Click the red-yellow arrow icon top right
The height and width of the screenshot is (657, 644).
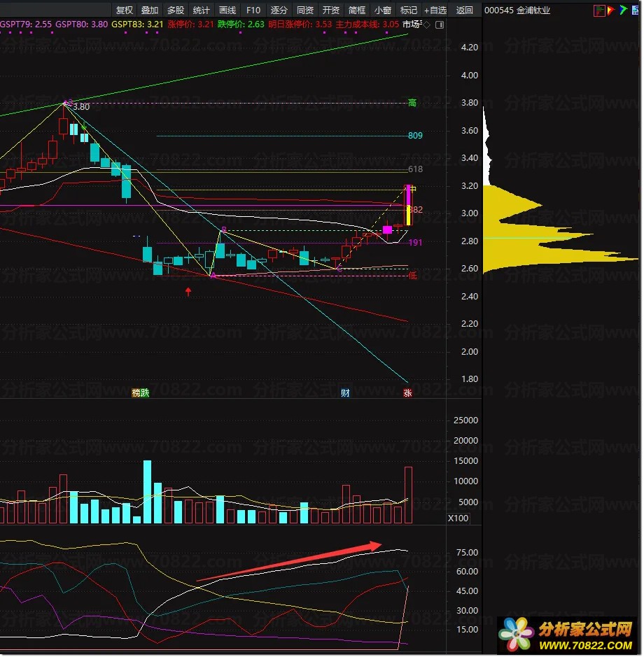610,10
